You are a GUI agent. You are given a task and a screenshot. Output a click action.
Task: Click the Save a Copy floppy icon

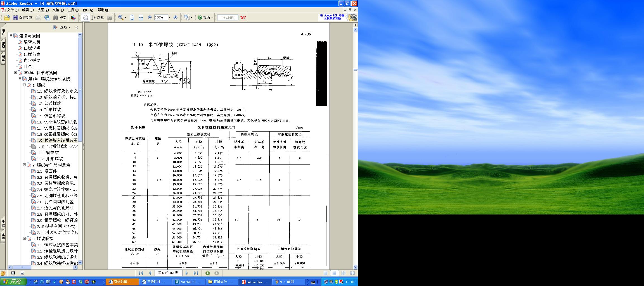point(15,18)
